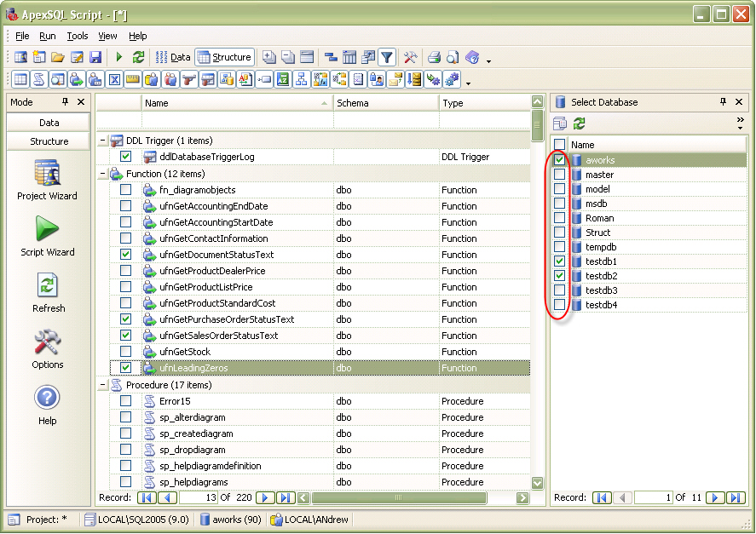Click the collapse all icon in toolbar
756x534 pixels.
coord(288,57)
